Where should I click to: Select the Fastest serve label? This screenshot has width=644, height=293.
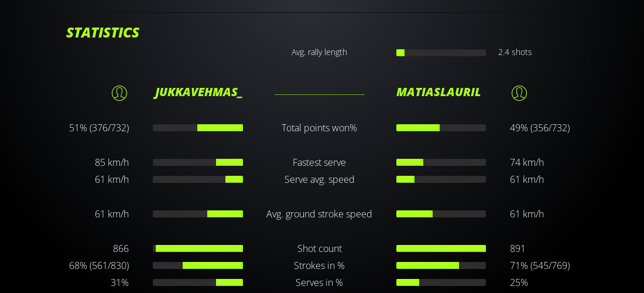319,162
